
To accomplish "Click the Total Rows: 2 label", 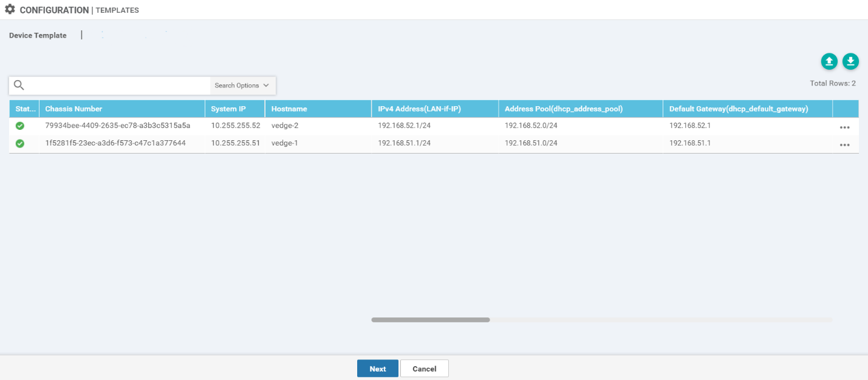I will pyautogui.click(x=833, y=83).
